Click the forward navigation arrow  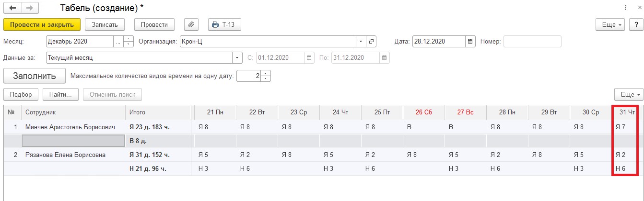click(x=29, y=8)
